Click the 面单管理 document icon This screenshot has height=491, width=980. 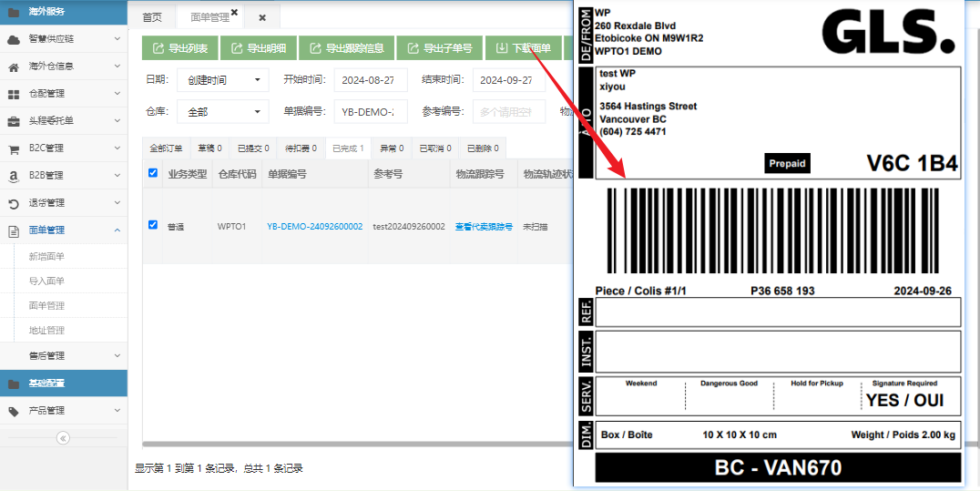[x=13, y=230]
